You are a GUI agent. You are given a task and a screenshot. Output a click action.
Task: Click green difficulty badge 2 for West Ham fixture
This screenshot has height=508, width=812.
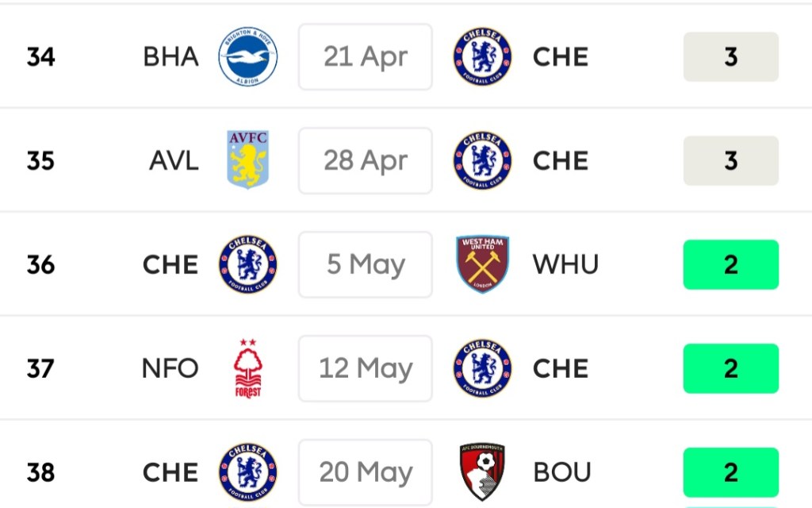click(730, 264)
